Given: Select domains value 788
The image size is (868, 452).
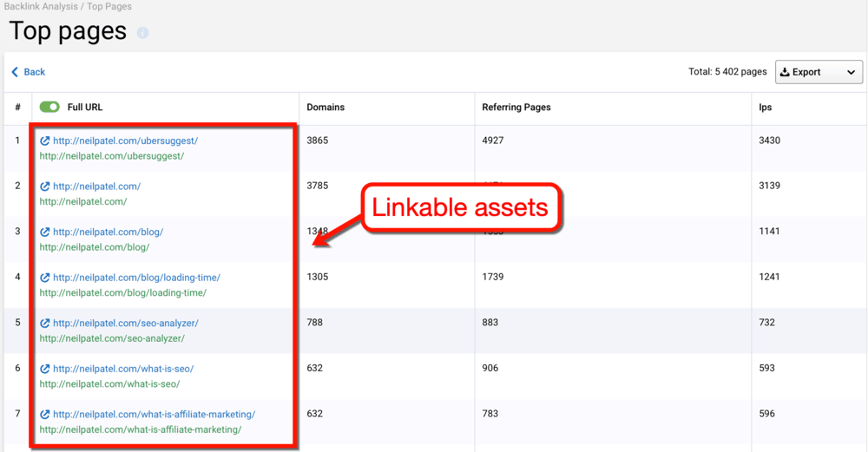Looking at the screenshot, I should pos(314,323).
